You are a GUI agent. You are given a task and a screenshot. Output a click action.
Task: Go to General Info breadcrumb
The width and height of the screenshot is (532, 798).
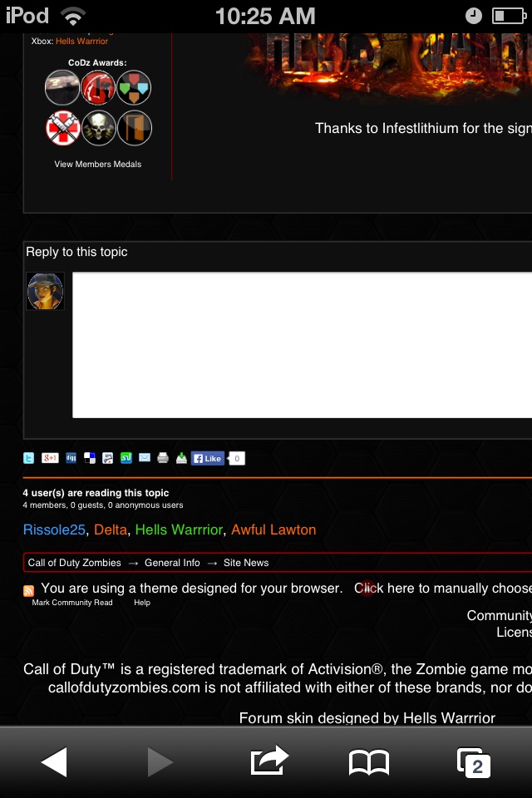pyautogui.click(x=172, y=563)
